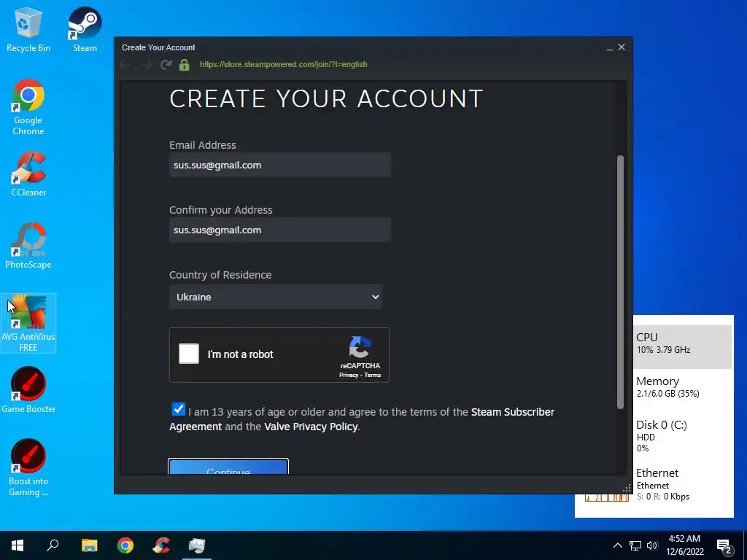This screenshot has width=747, height=560.
Task: Select the CPU performance entry
Action: point(682,347)
